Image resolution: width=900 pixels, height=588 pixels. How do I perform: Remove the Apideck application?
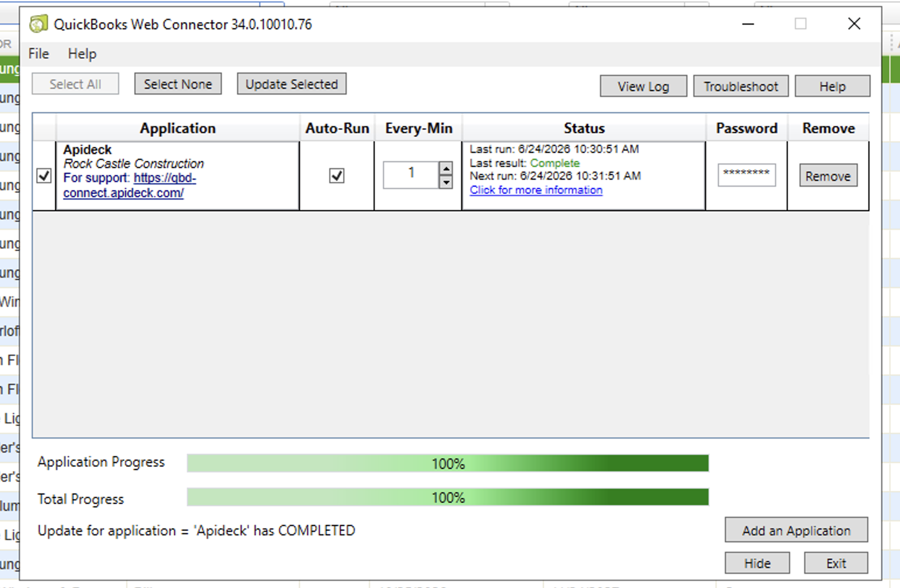click(828, 176)
